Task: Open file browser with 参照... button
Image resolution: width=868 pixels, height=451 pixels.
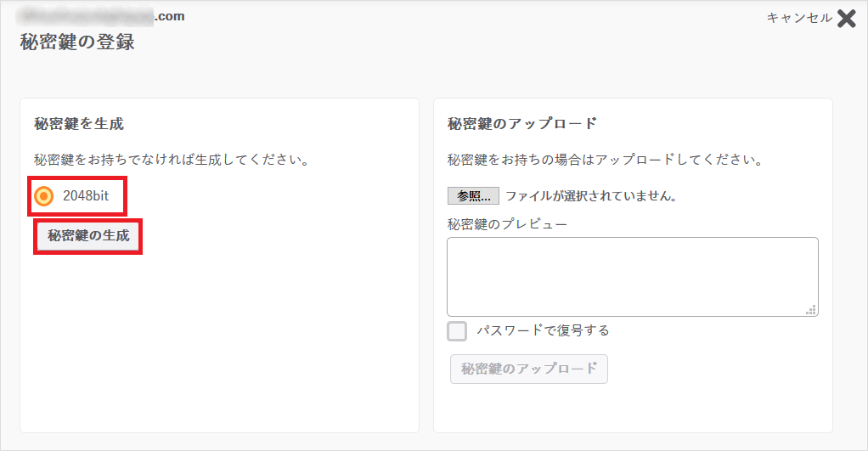Action: [x=473, y=196]
